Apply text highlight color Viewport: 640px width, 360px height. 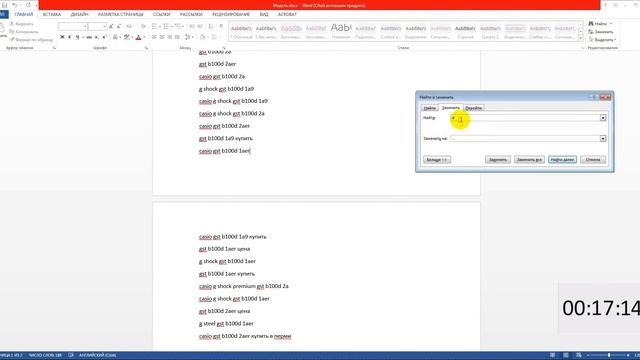coord(127,37)
